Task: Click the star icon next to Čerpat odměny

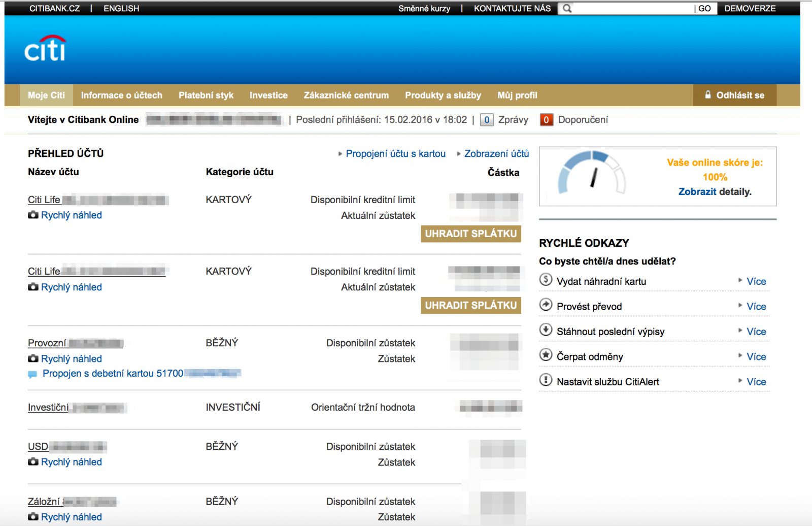Action: [546, 355]
